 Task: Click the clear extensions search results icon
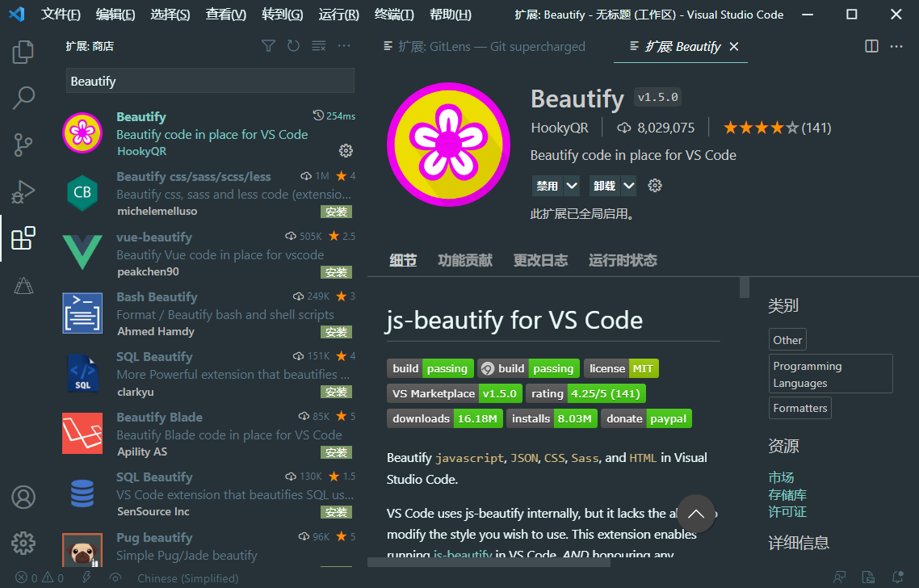pos(318,46)
